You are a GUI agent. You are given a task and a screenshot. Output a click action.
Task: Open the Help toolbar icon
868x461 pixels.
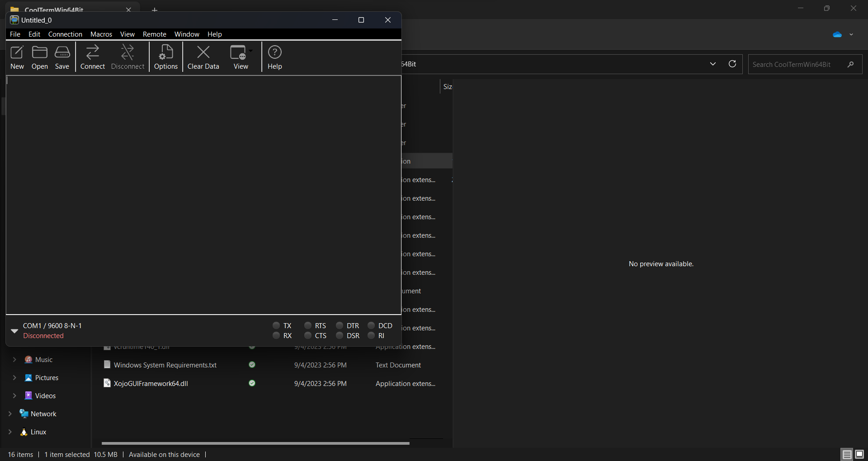pyautogui.click(x=274, y=57)
